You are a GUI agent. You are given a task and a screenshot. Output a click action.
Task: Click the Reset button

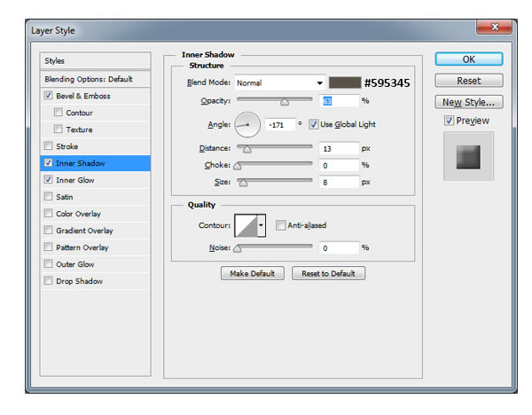tap(469, 81)
